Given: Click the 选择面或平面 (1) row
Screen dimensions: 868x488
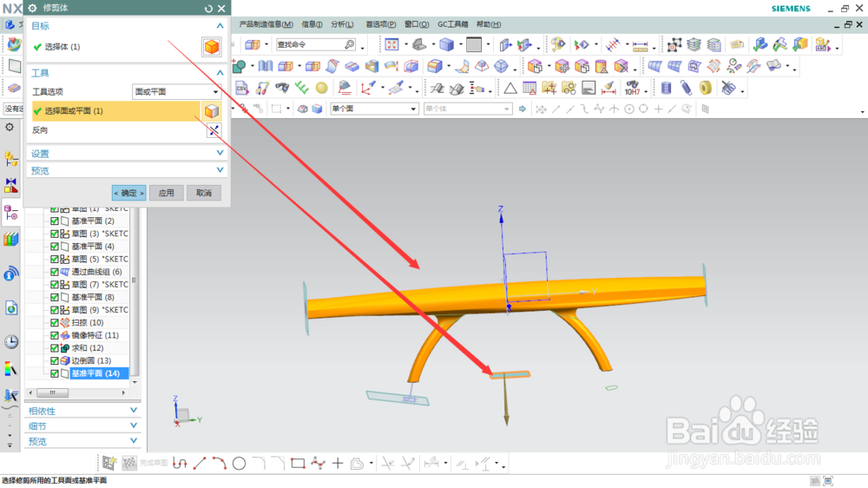Looking at the screenshot, I should point(115,111).
